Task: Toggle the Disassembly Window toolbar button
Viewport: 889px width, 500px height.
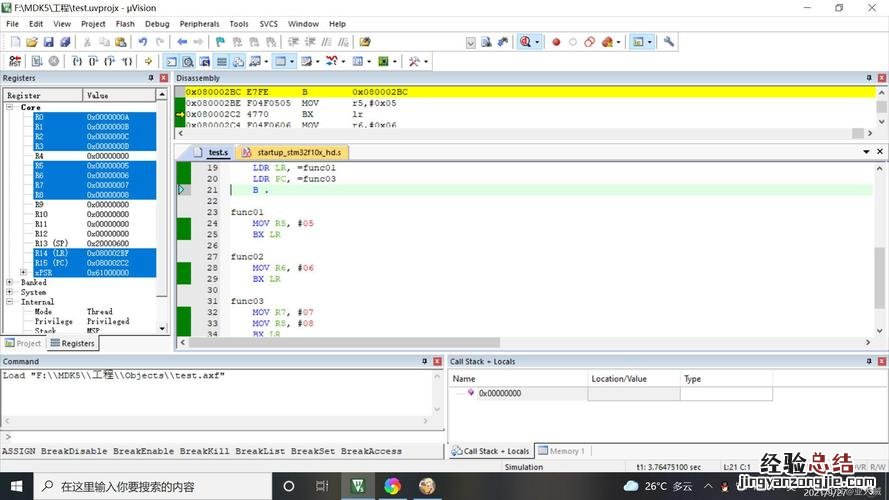Action: (x=187, y=61)
